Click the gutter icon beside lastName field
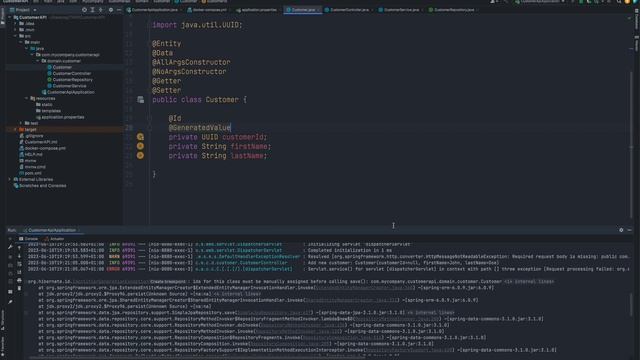 (x=140, y=156)
